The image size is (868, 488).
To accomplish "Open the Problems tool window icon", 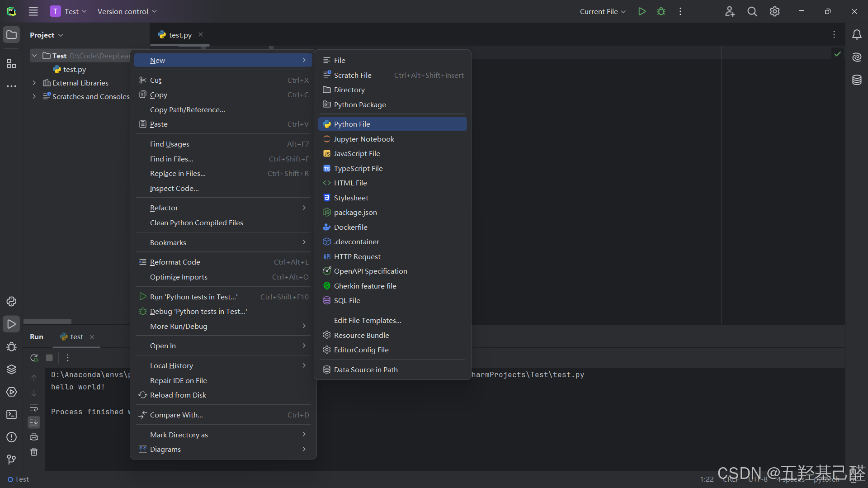I will tap(11, 437).
